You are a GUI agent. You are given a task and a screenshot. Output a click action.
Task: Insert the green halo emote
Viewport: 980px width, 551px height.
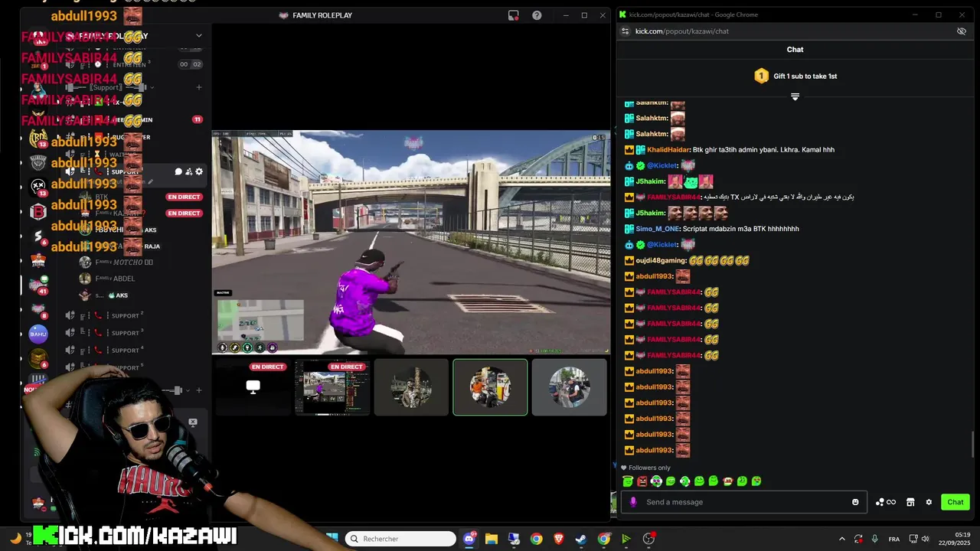point(628,481)
